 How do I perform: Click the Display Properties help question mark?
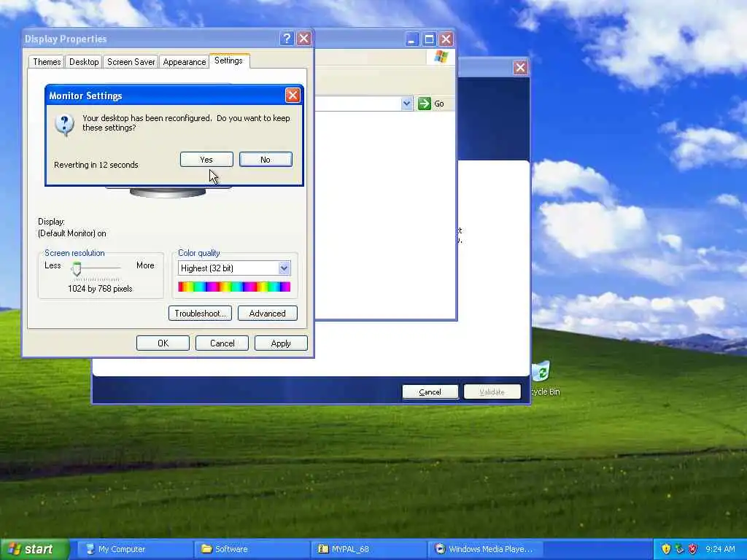point(286,39)
